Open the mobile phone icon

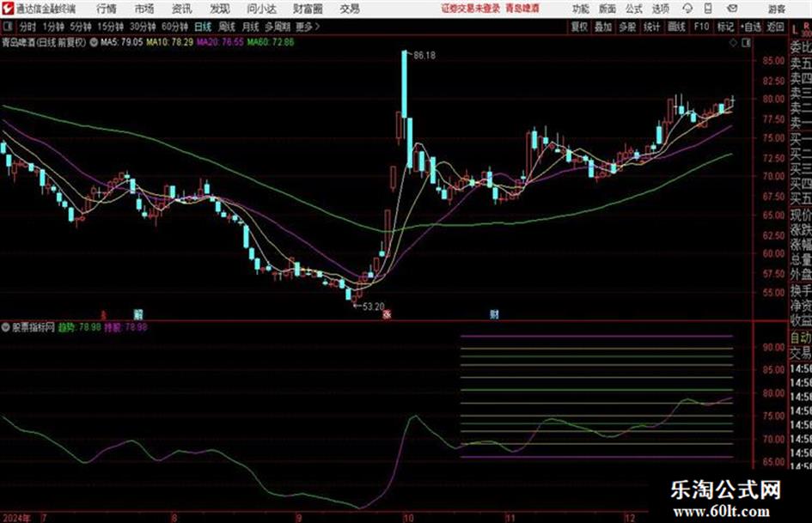point(708,9)
